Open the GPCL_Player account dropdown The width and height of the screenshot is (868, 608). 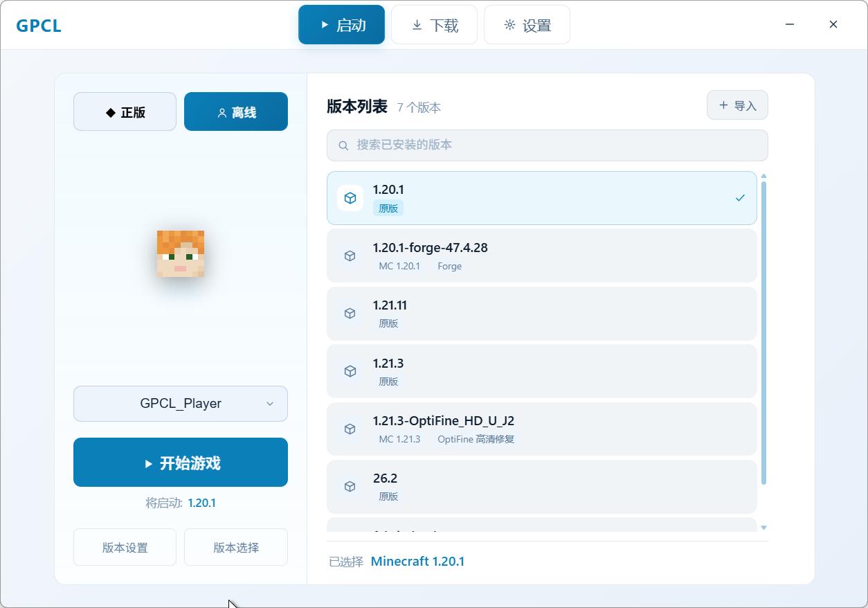pos(181,404)
